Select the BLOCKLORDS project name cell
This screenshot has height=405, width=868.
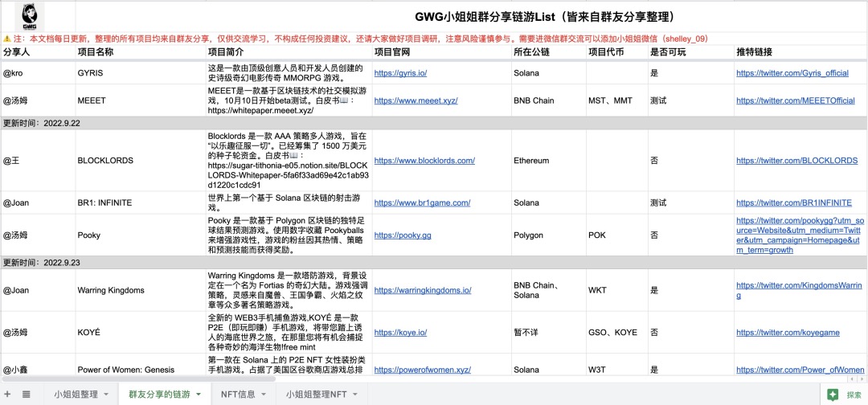point(140,161)
